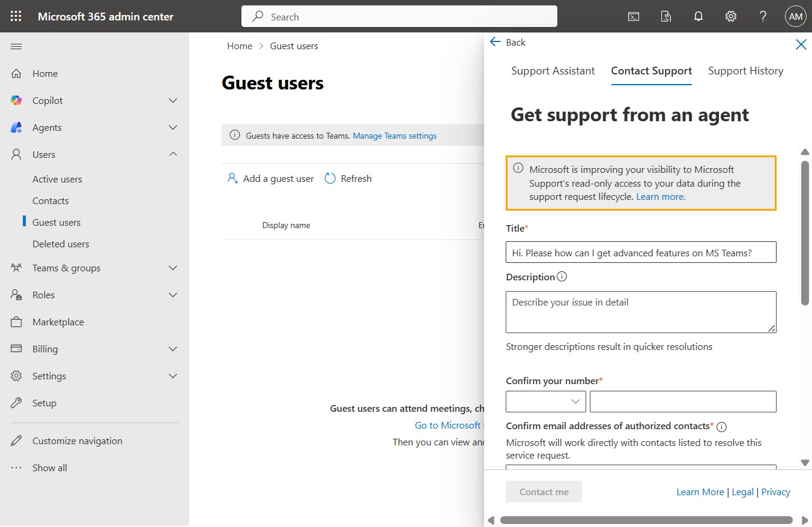812x527 pixels.
Task: Focus the top Search box
Action: [399, 17]
